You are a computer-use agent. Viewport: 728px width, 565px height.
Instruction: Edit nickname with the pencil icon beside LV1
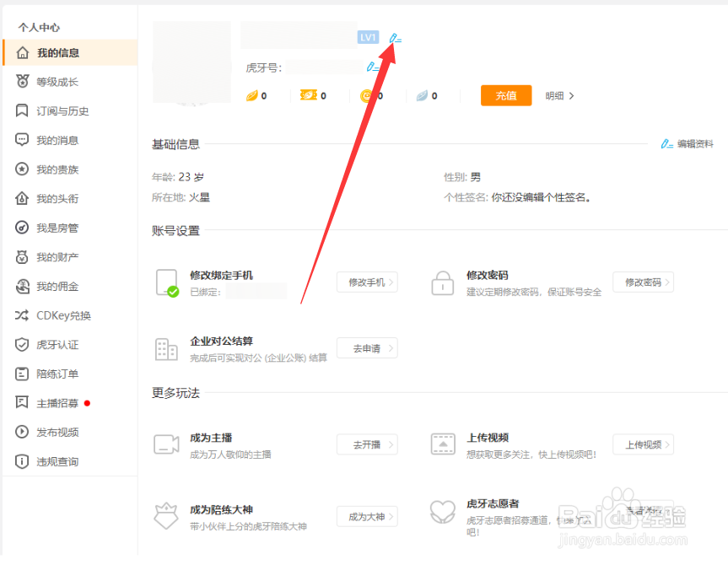point(395,38)
